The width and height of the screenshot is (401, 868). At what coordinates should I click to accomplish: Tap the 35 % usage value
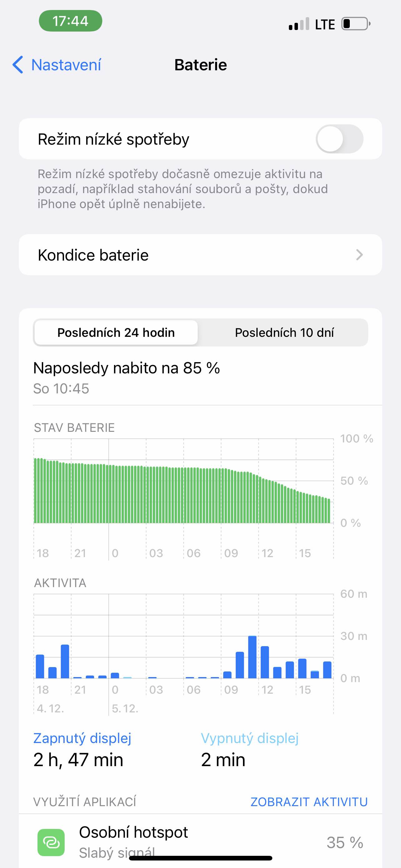(x=344, y=842)
